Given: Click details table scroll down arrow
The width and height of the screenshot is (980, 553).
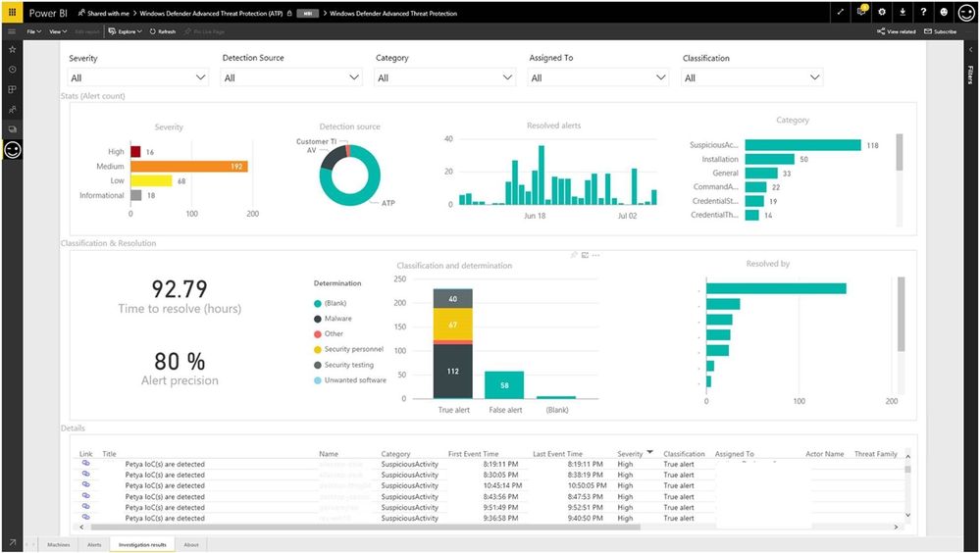Looking at the screenshot, I should [908, 515].
